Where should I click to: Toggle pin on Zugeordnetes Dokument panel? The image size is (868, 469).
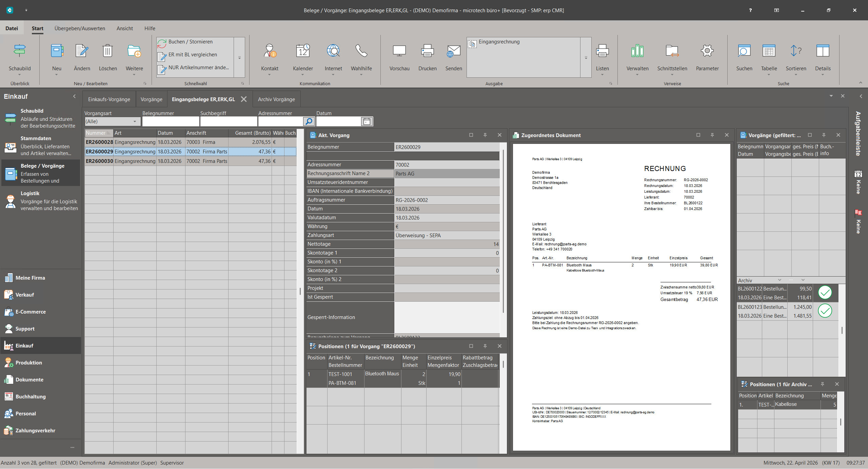712,135
